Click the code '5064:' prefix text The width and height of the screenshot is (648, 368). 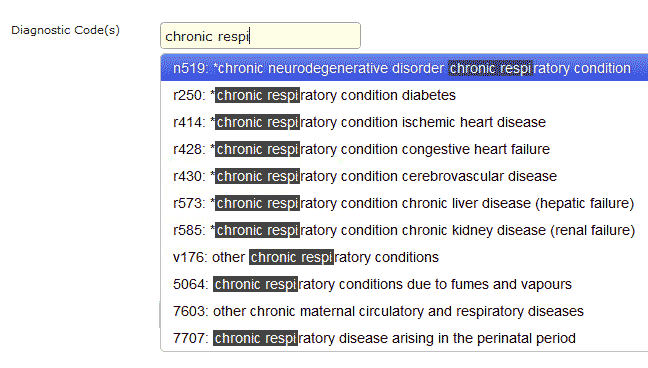[x=191, y=284]
